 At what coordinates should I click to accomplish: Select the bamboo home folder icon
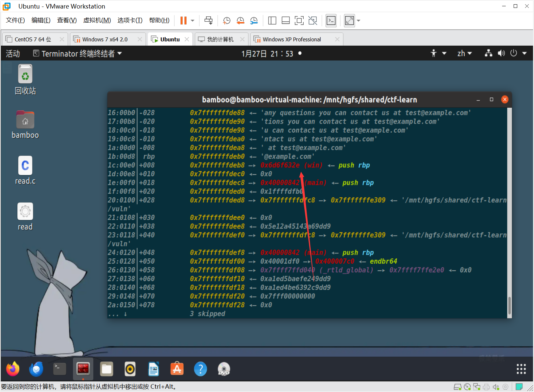point(25,125)
